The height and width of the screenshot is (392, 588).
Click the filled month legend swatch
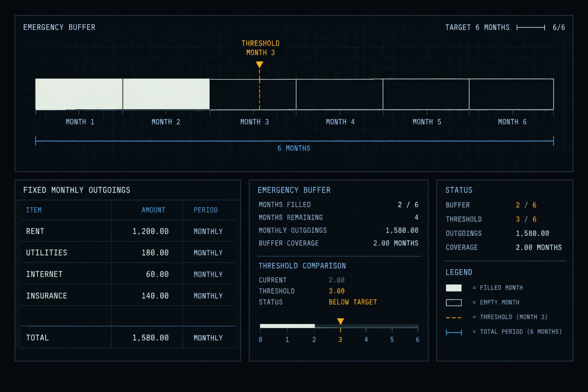(453, 288)
